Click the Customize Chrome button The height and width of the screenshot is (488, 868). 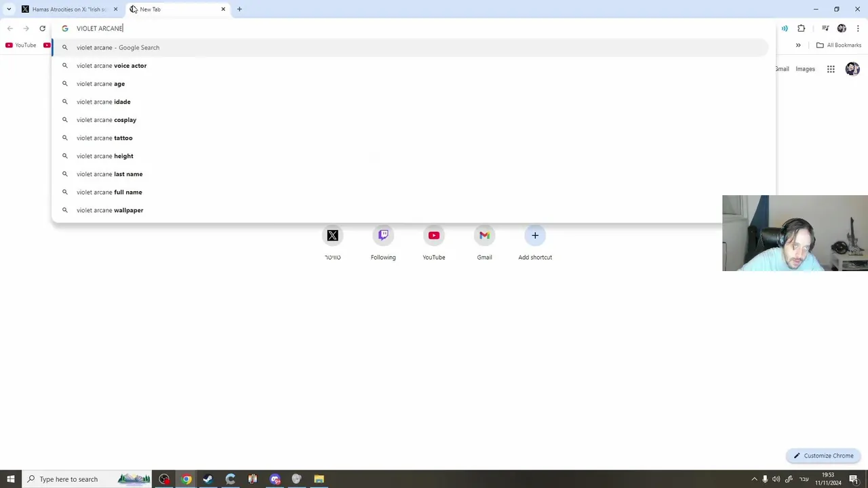click(x=823, y=456)
